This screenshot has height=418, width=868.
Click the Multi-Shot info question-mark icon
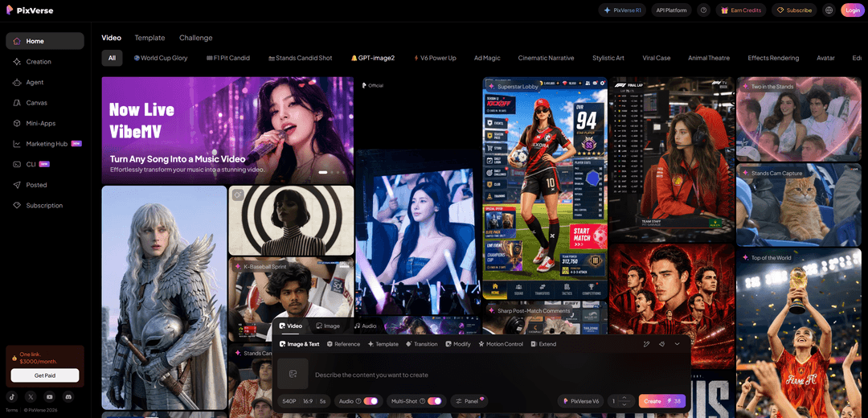coord(423,401)
